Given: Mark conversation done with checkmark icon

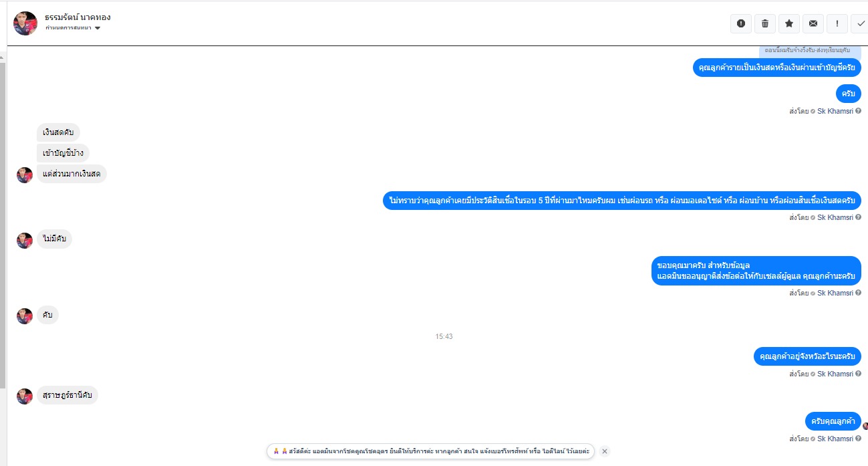Looking at the screenshot, I should point(859,23).
